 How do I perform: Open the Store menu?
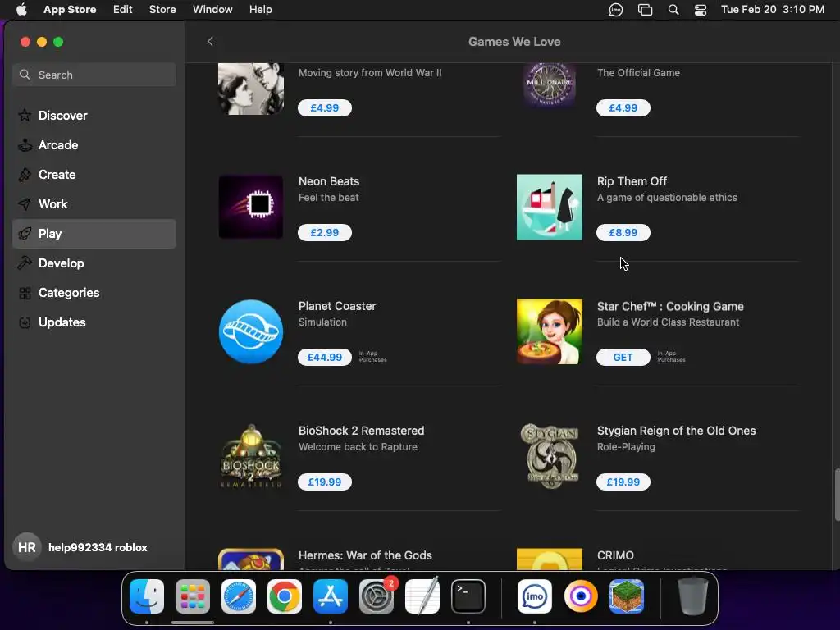(x=162, y=10)
